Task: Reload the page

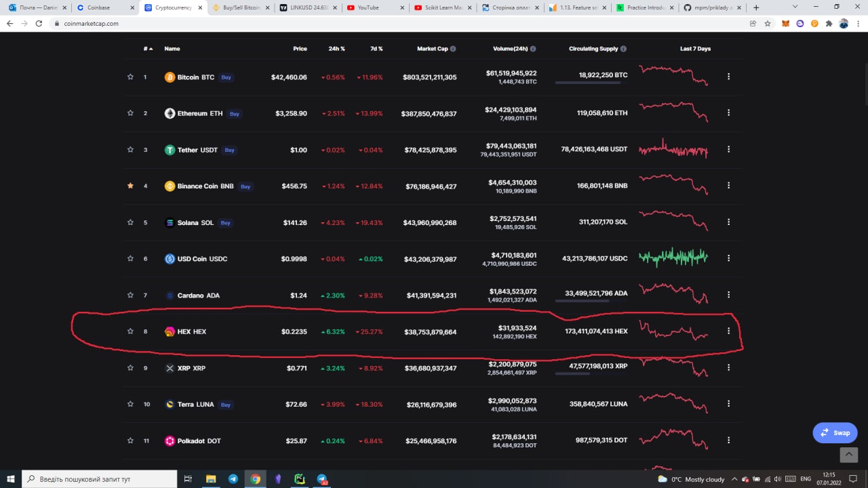Action: [39, 23]
